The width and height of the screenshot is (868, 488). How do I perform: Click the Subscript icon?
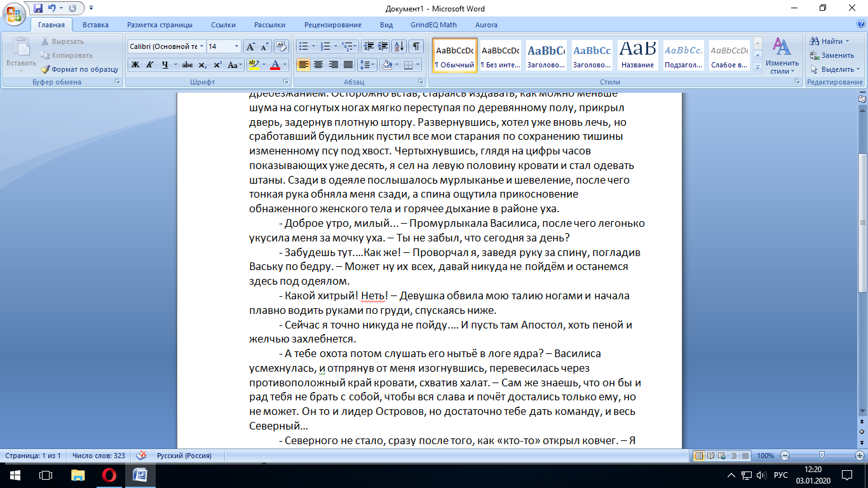pyautogui.click(x=202, y=65)
